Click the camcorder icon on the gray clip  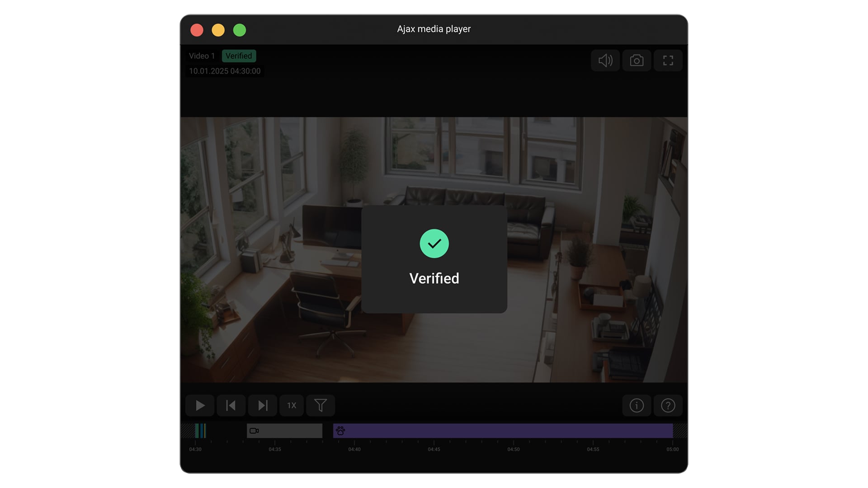[255, 431]
